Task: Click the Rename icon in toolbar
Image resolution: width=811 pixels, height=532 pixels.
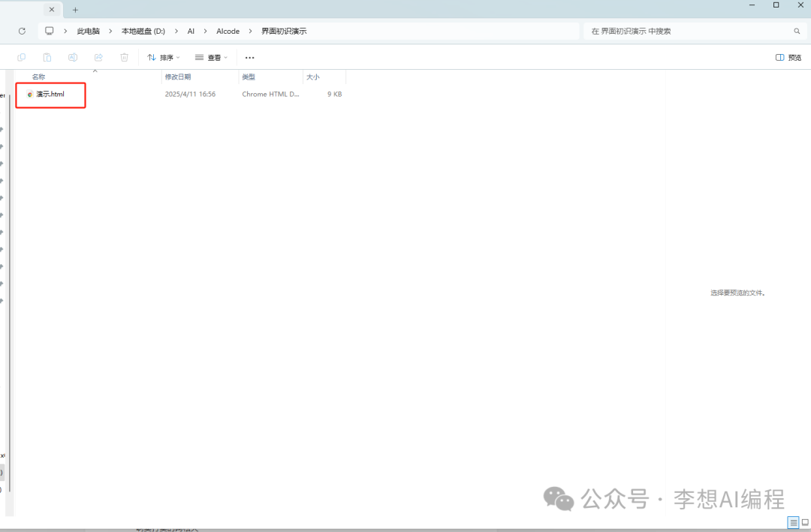Action: tap(73, 57)
